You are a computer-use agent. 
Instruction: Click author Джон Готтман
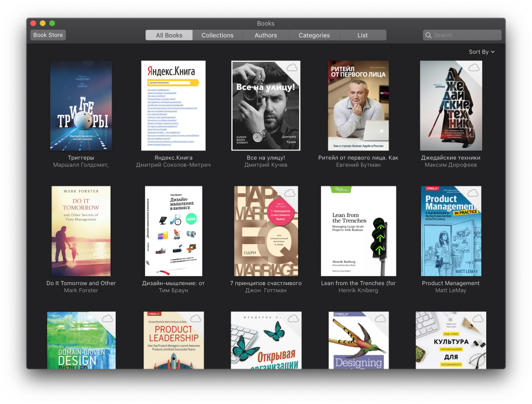point(265,290)
